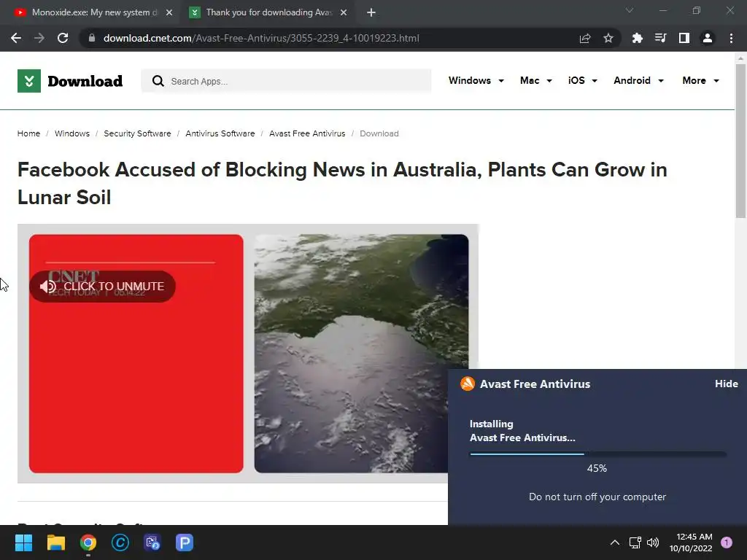Open the clock and date in taskbar
The image size is (747, 560).
tap(691, 542)
